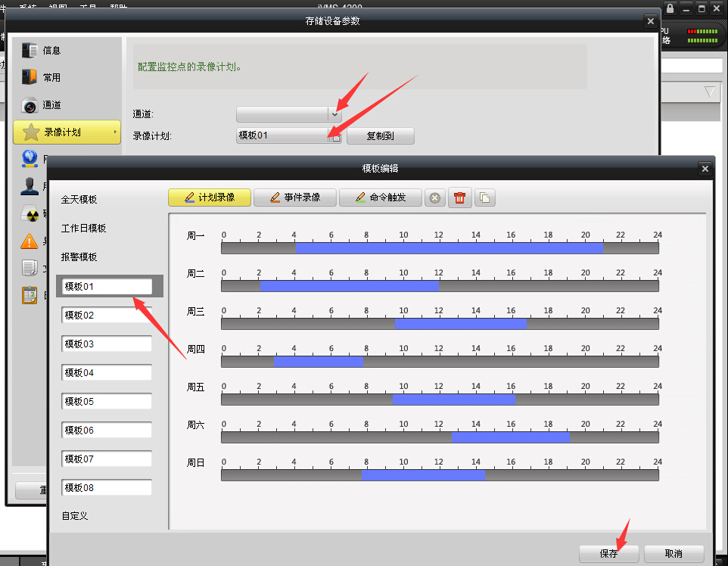Select 计划录像 scheduled recording mode
728x566 pixels.
[209, 197]
